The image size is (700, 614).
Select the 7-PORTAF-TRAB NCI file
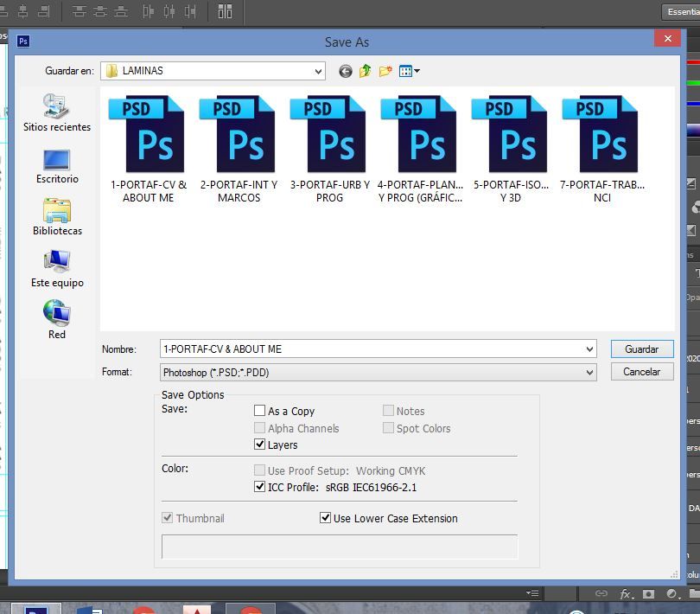pyautogui.click(x=601, y=150)
